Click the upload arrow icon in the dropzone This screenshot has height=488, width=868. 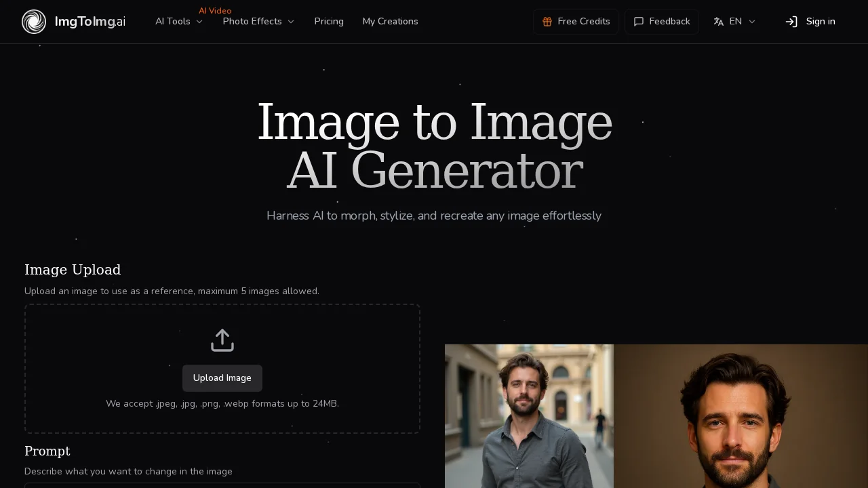[x=222, y=340]
